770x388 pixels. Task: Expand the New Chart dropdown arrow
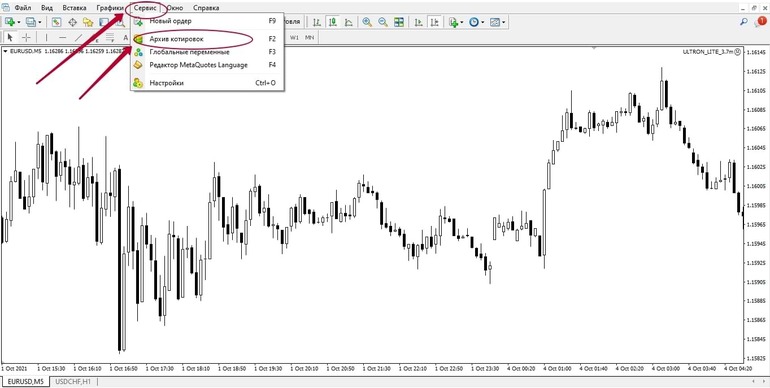(x=20, y=22)
